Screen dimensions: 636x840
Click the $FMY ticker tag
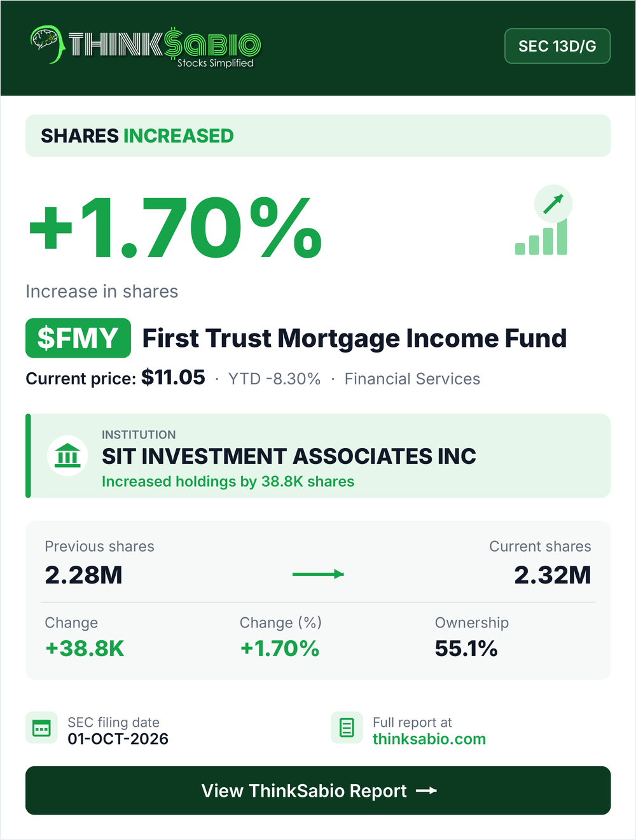click(78, 338)
